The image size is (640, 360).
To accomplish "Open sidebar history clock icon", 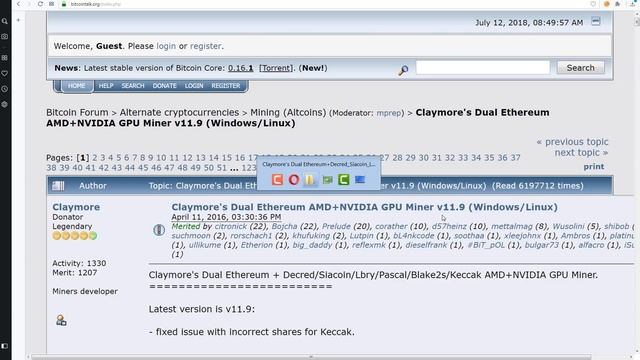I will pyautogui.click(x=4, y=89).
